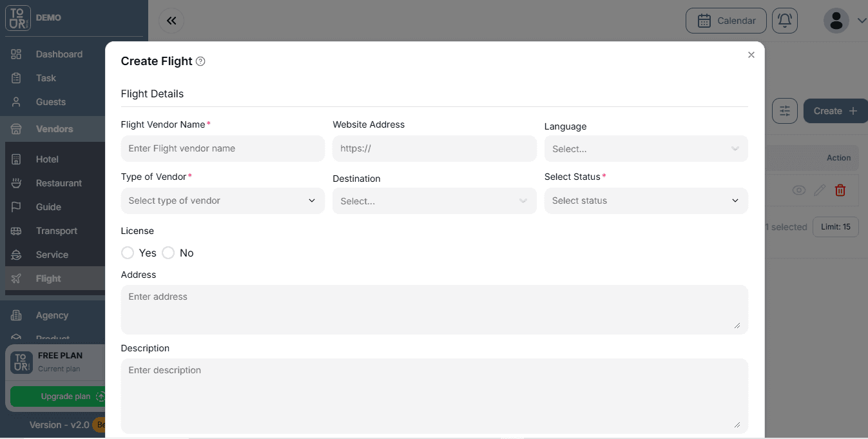The width and height of the screenshot is (868, 439).
Task: Select Yes for License
Action: pyautogui.click(x=128, y=253)
